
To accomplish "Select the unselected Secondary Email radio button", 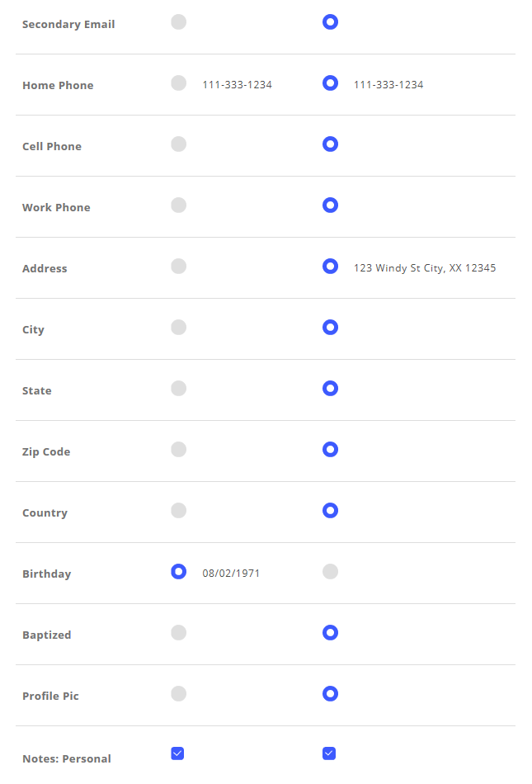I will pos(179,22).
